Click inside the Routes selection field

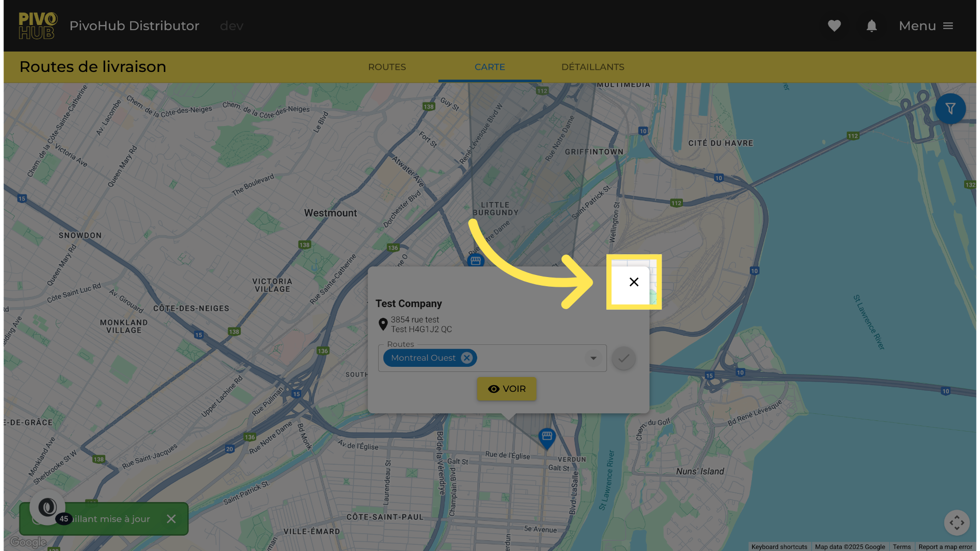[531, 358]
